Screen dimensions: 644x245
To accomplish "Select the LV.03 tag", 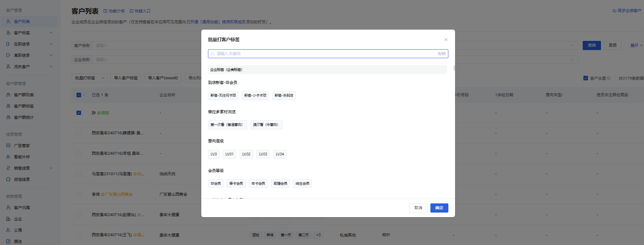I will [x=263, y=154].
